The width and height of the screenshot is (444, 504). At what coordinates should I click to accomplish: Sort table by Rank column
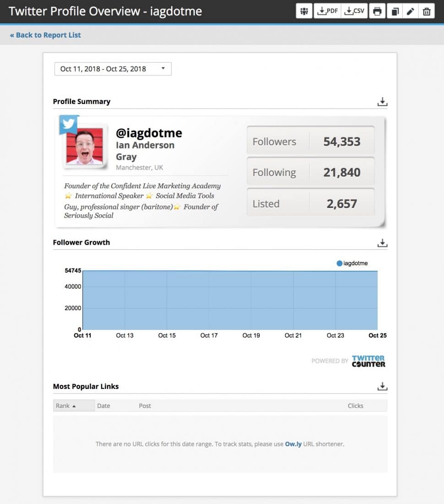(74, 405)
